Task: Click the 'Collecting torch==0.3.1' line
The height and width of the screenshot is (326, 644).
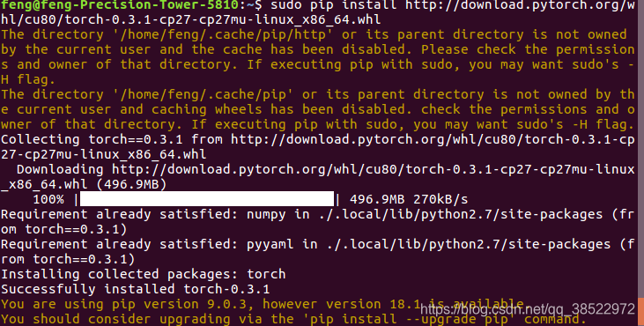Action: (x=317, y=139)
